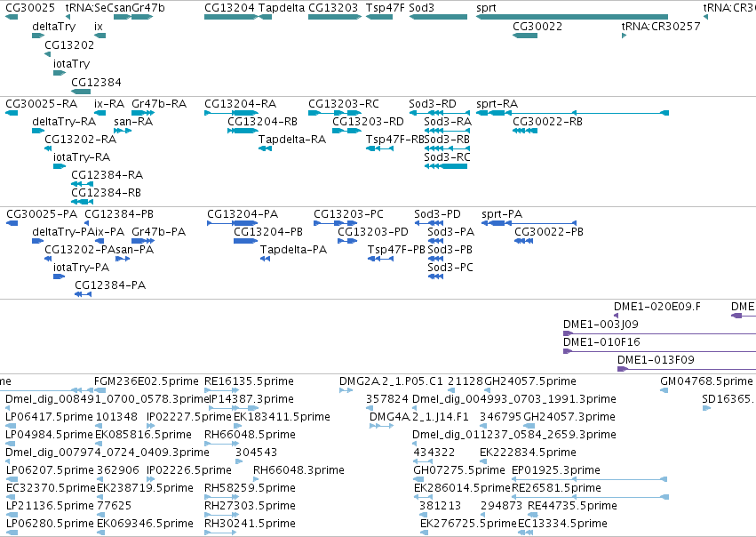Viewport: 756px width, 537px height.
Task: Click EST 'EC13334.5prime'
Action: coord(562,524)
